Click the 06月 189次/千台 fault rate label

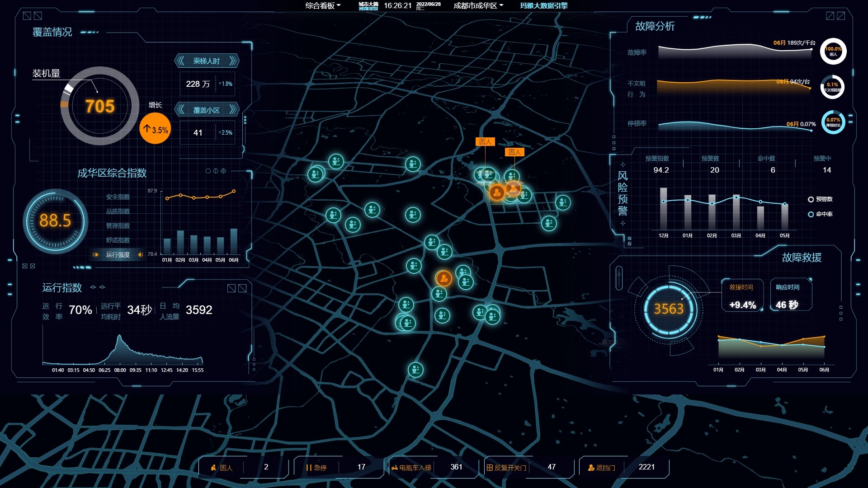794,43
